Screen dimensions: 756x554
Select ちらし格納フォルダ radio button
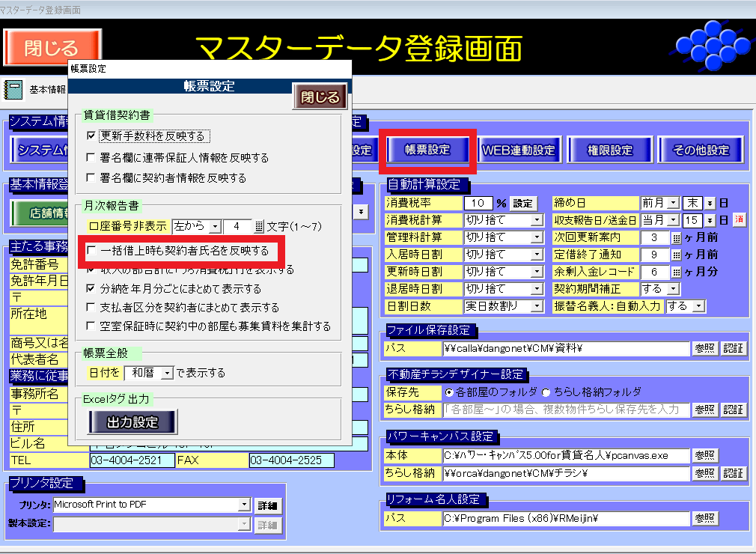[x=546, y=392]
